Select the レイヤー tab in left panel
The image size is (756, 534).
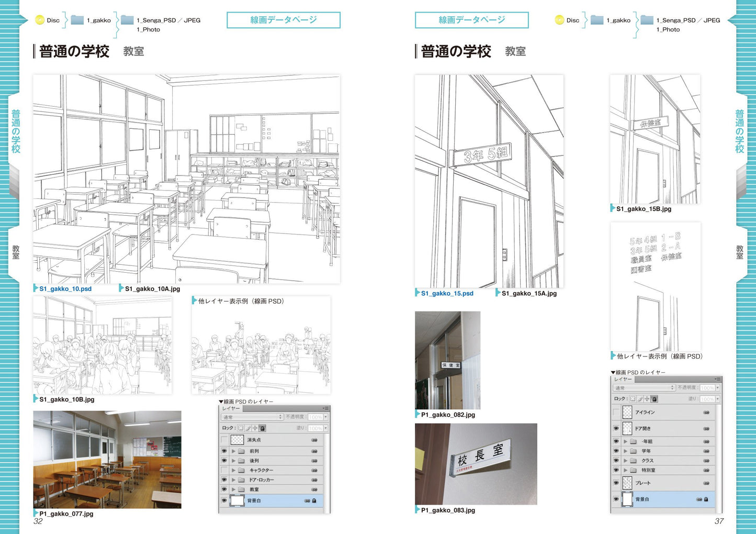click(x=231, y=408)
